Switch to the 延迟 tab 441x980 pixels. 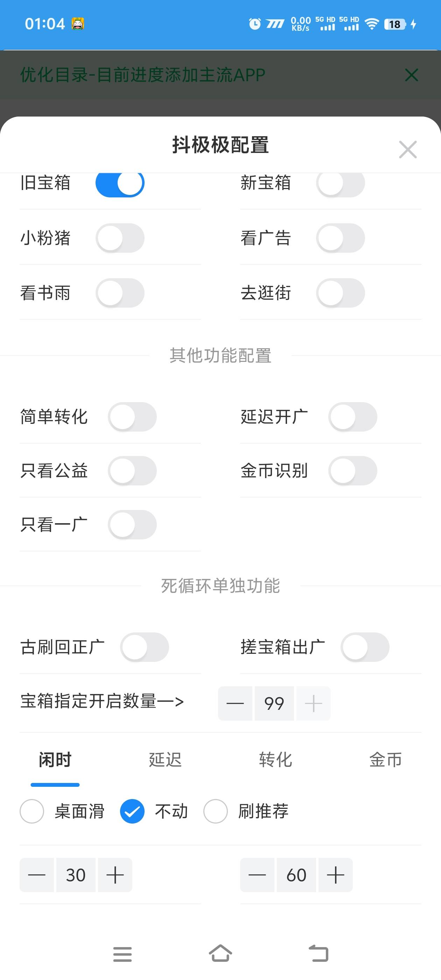(165, 760)
